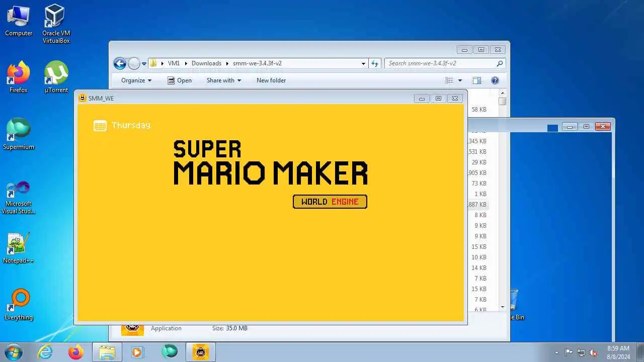This screenshot has width=644, height=362.
Task: Click the WORLD ENGINE badge
Action: pyautogui.click(x=330, y=202)
